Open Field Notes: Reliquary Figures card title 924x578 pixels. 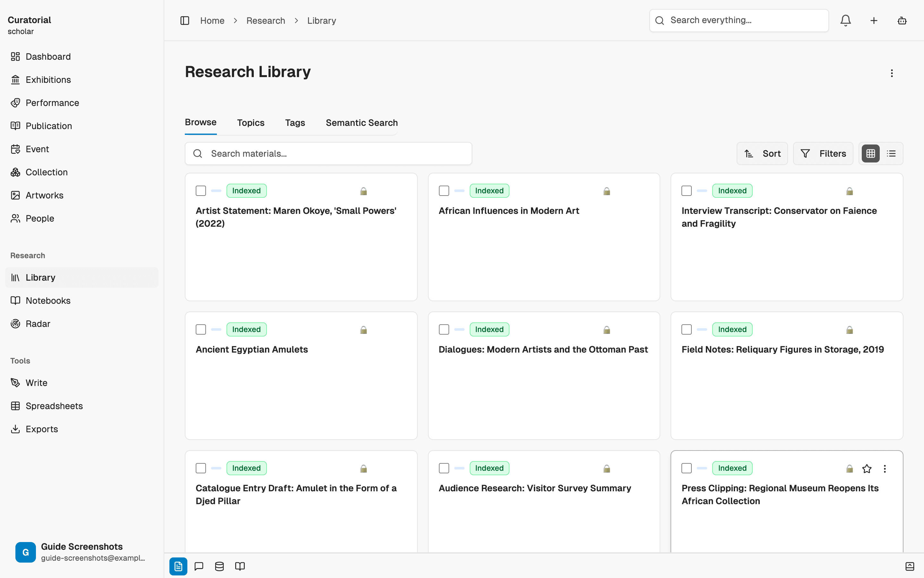(x=782, y=349)
